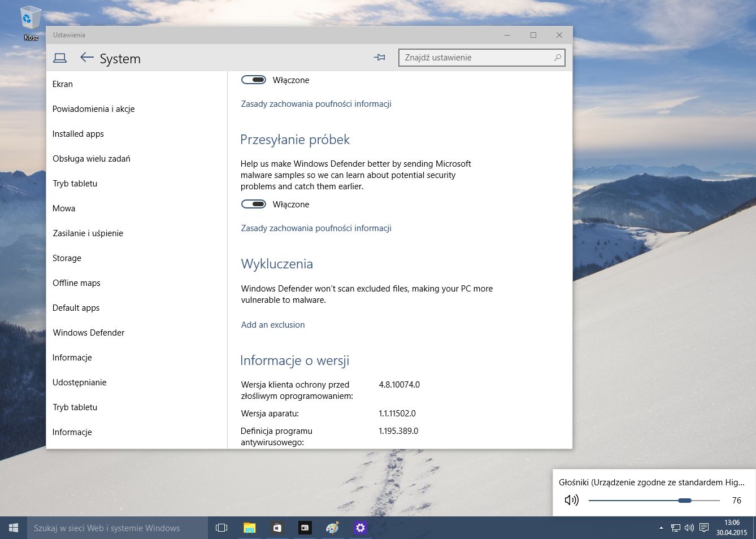The height and width of the screenshot is (539, 756).
Task: Click the volume tray icon
Action: pos(689,528)
